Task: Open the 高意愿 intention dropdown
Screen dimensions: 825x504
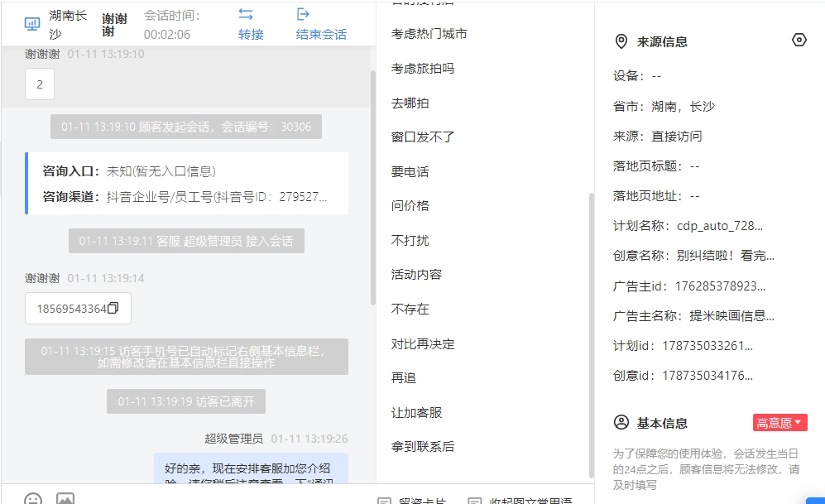Action: pyautogui.click(x=779, y=422)
